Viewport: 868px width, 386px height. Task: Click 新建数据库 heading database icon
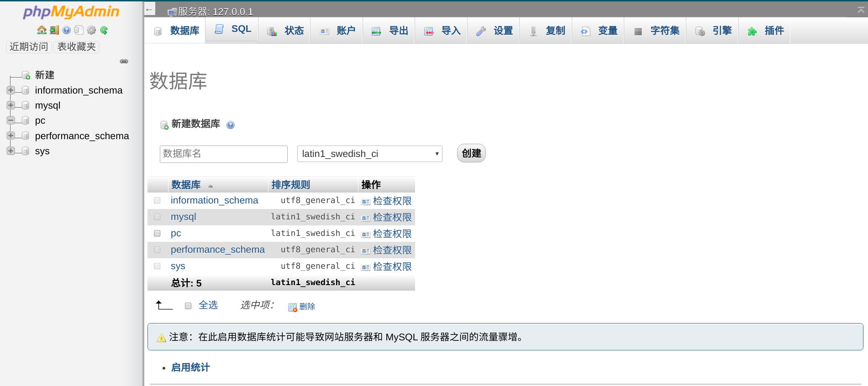pos(164,125)
